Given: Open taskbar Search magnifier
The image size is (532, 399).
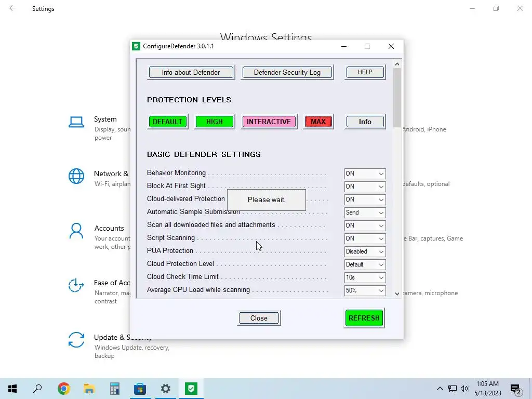Looking at the screenshot, I should (37, 389).
